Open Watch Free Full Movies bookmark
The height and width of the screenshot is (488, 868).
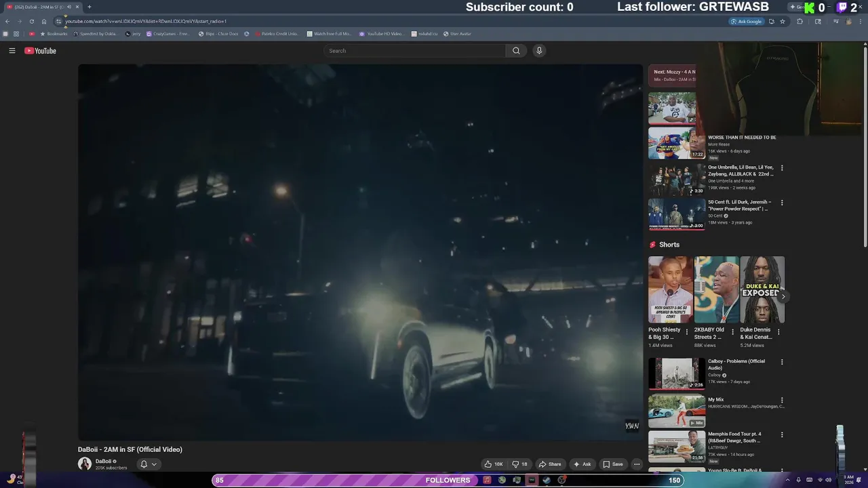(x=329, y=34)
